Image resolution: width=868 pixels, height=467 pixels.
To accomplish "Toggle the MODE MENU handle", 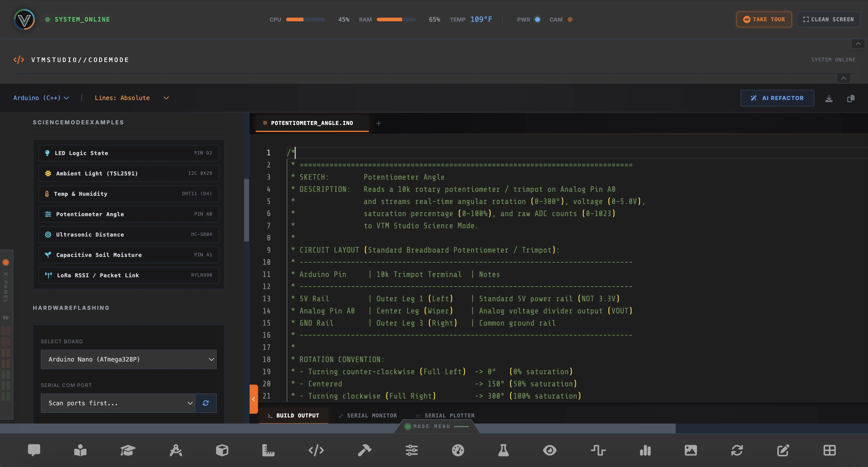I will [437, 426].
